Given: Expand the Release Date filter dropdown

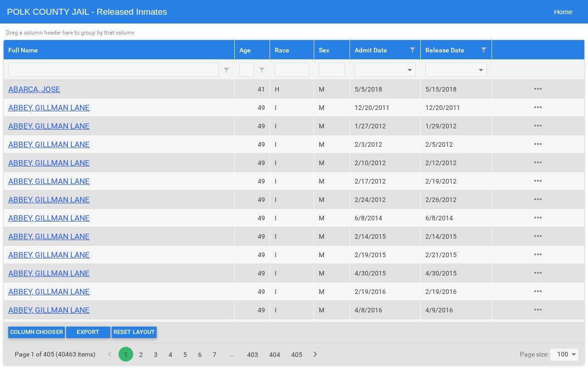Looking at the screenshot, I should coord(481,70).
